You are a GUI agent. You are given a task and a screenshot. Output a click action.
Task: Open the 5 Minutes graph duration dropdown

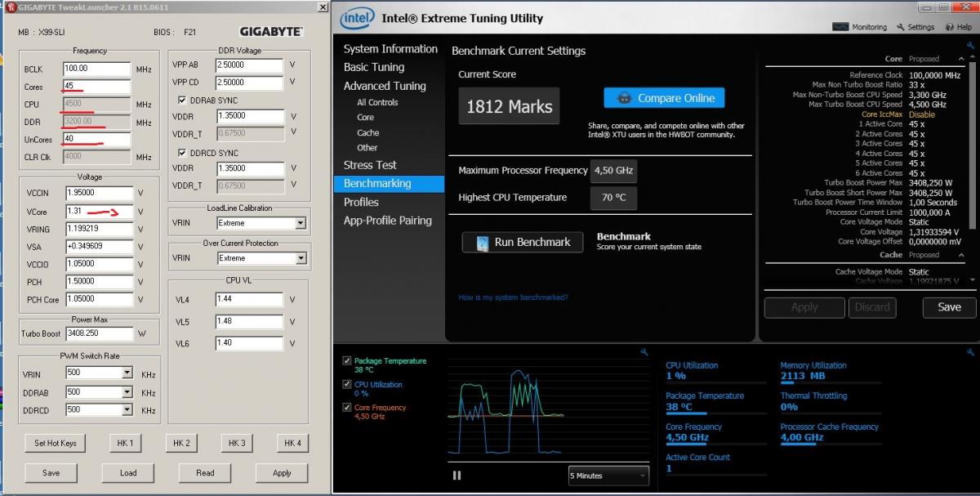(608, 476)
